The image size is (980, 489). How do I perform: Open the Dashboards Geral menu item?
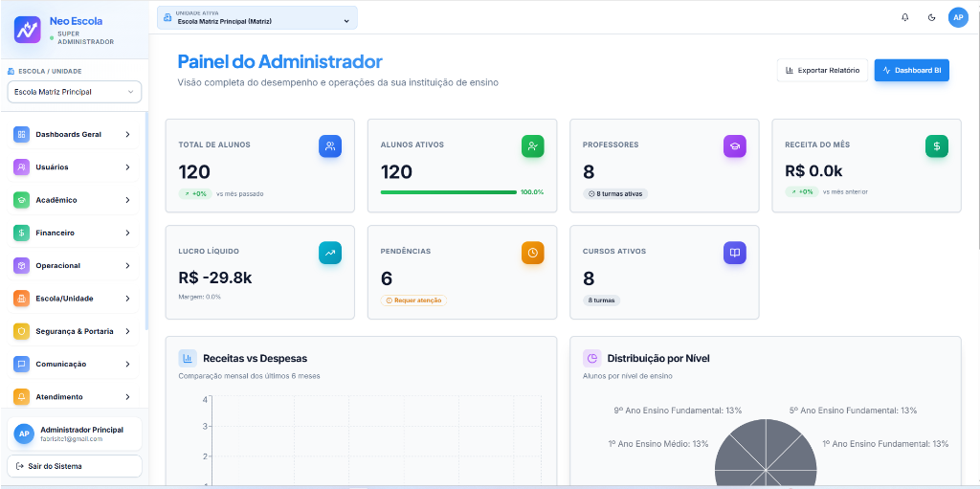point(73,134)
